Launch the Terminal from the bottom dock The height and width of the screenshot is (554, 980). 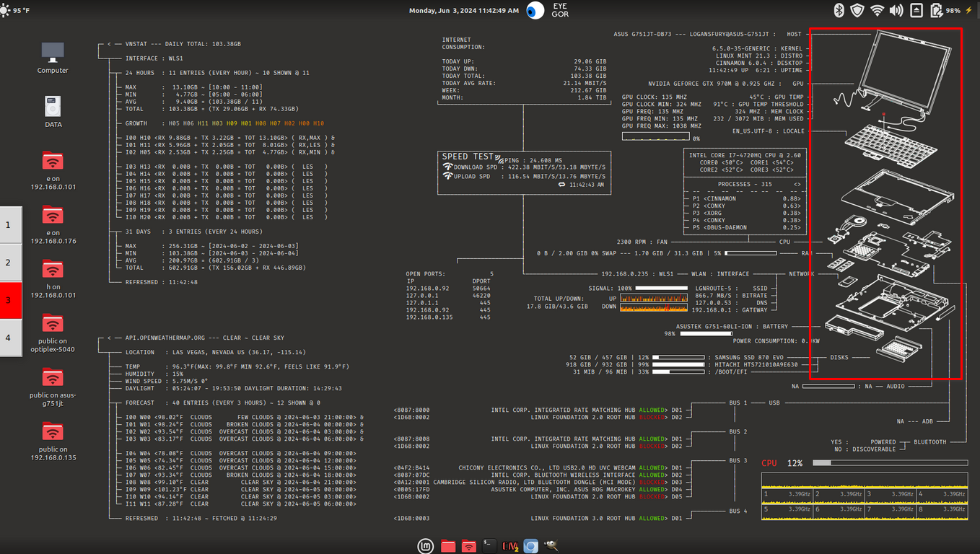(489, 546)
